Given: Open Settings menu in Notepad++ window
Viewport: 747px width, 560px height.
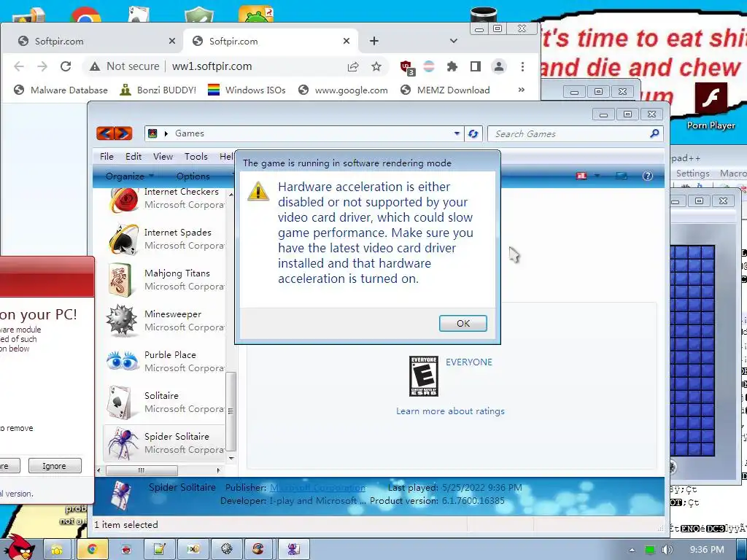Looking at the screenshot, I should click(693, 174).
